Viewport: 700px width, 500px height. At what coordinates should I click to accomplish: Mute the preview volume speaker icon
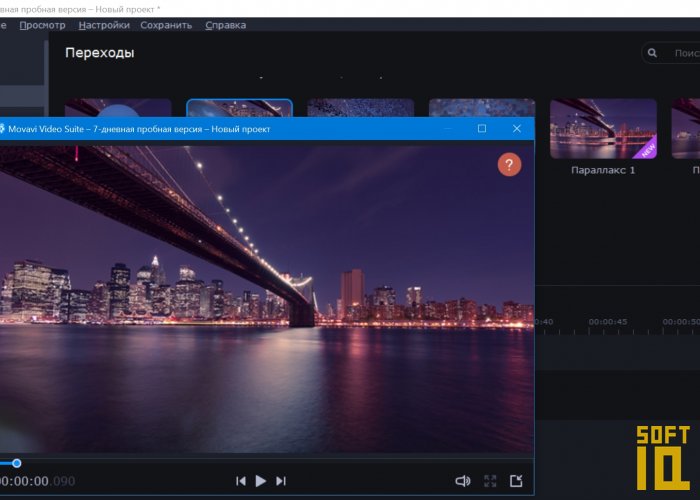[462, 481]
